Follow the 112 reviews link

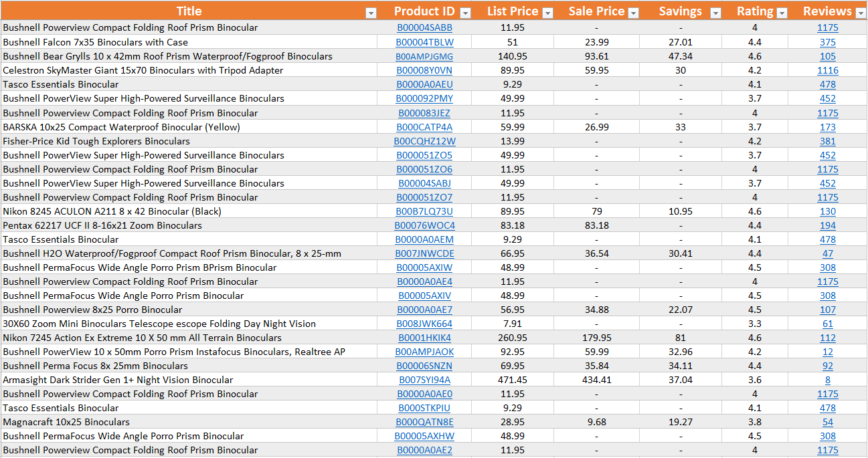(828, 338)
